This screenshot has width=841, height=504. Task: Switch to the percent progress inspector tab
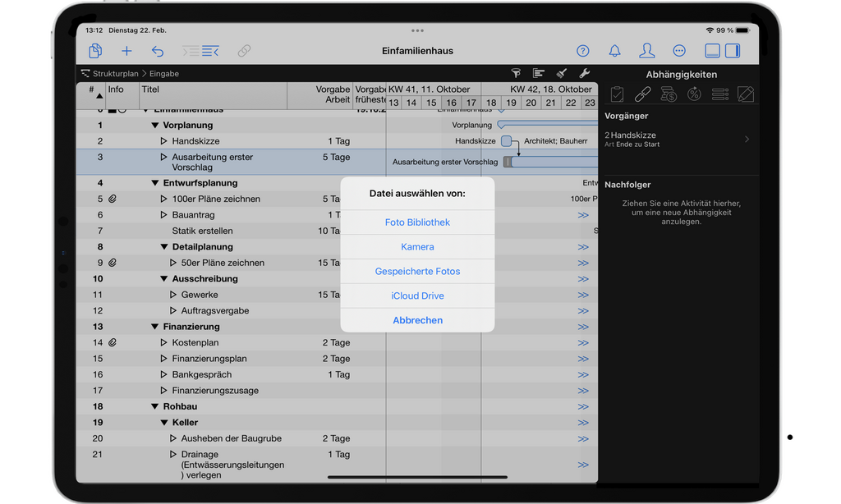coord(694,94)
